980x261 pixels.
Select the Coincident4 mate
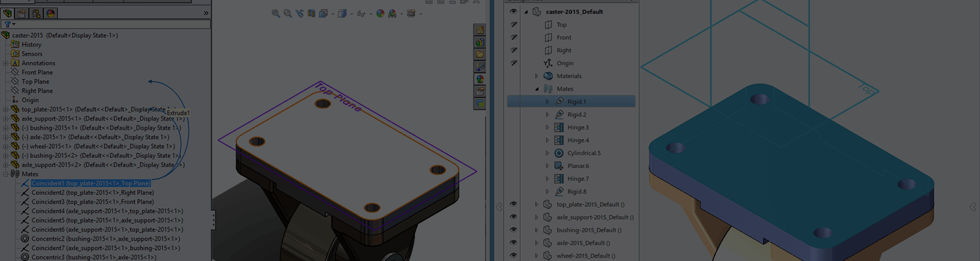(x=107, y=211)
